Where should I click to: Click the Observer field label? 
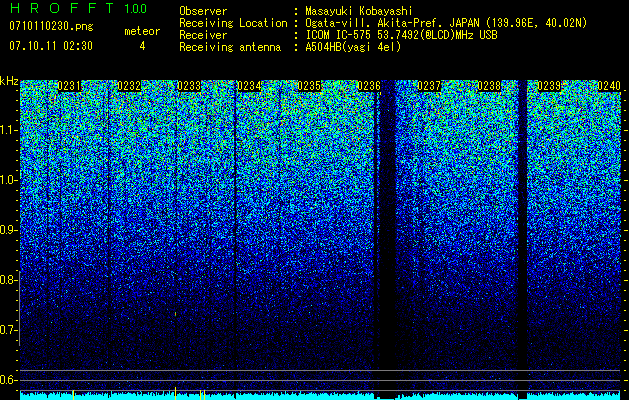(x=203, y=11)
